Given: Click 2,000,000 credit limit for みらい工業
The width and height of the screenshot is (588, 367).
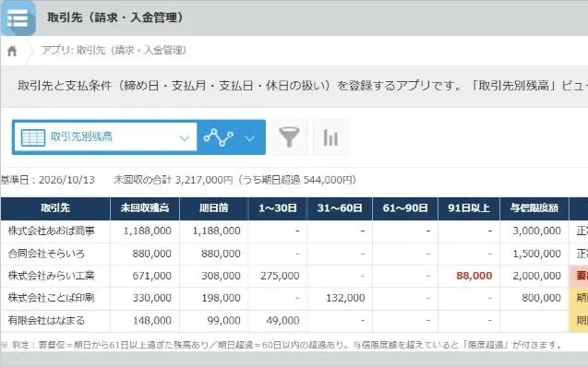Looking at the screenshot, I should tap(536, 276).
